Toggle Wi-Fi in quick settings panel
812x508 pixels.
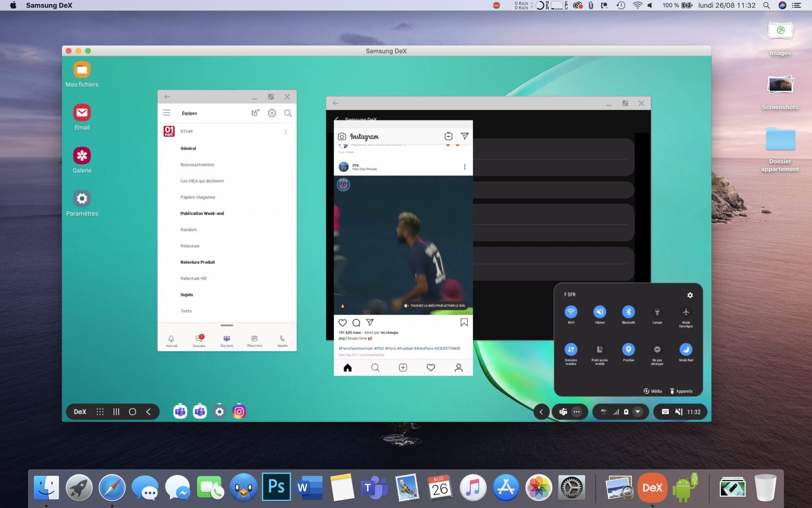point(571,312)
